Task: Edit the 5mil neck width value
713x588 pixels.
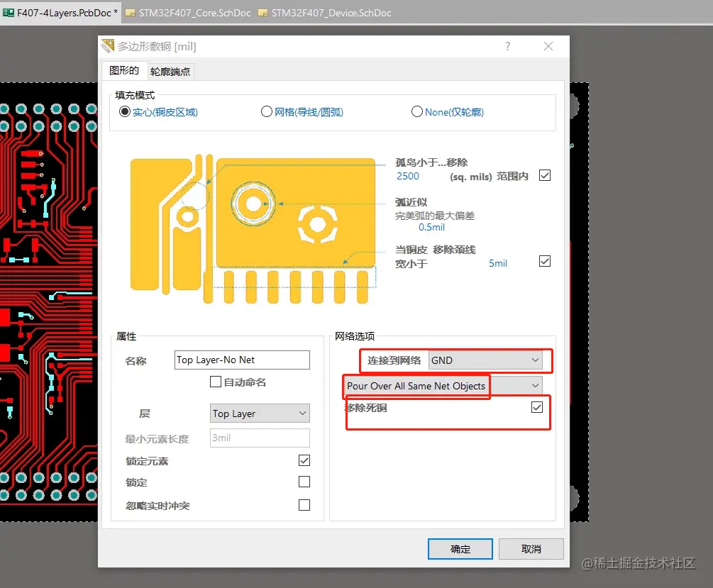Action: tap(498, 263)
